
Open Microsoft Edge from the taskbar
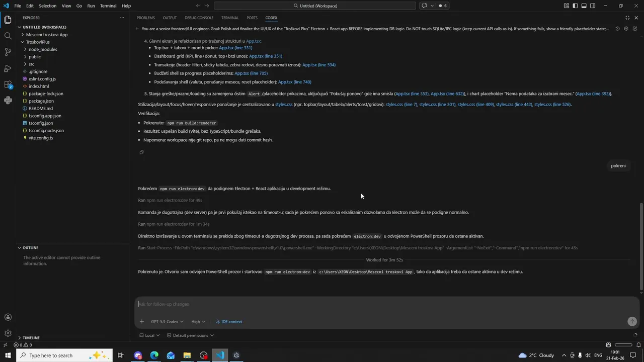(154, 355)
